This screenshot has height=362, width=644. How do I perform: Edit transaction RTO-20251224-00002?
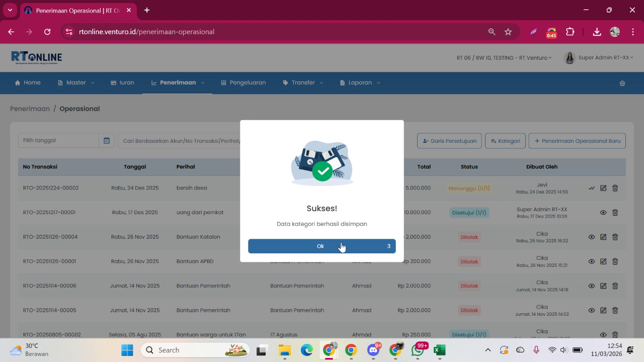pyautogui.click(x=603, y=188)
